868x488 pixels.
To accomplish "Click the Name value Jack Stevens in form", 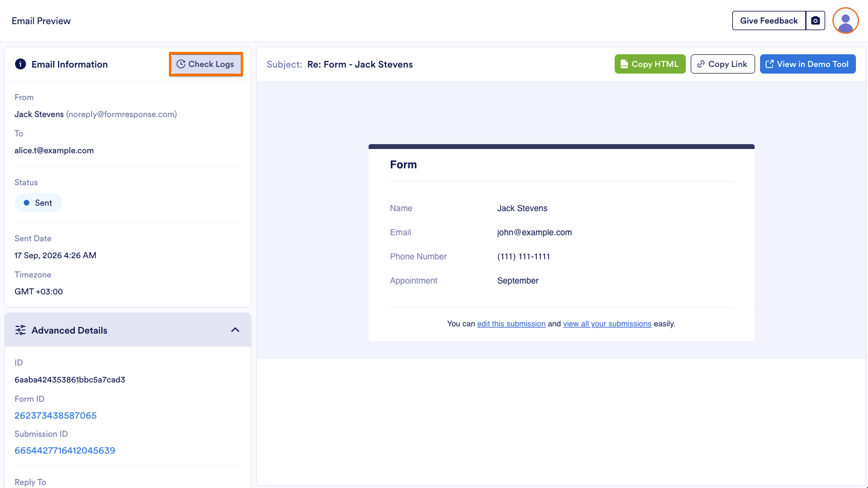I will (522, 208).
